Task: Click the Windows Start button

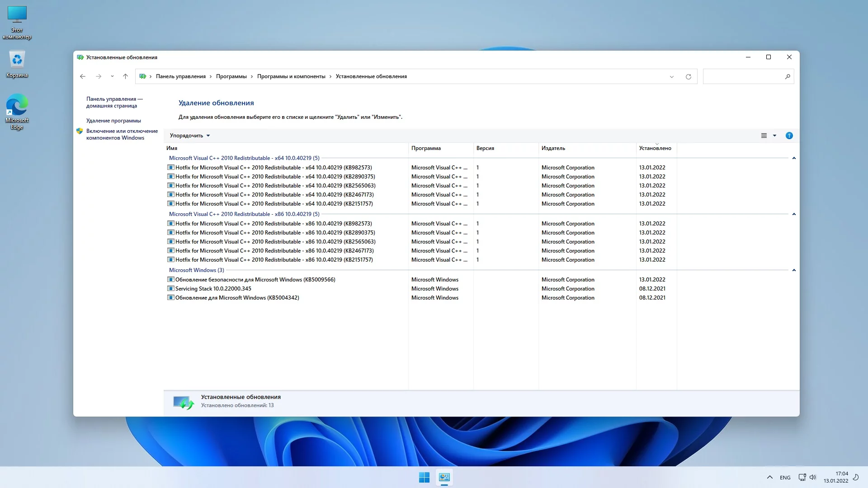Action: click(424, 477)
